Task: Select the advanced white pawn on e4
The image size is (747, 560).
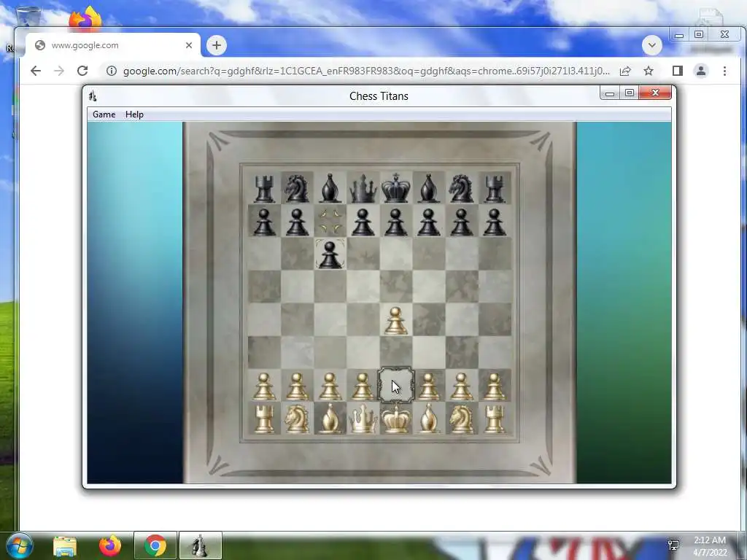Action: click(x=396, y=321)
